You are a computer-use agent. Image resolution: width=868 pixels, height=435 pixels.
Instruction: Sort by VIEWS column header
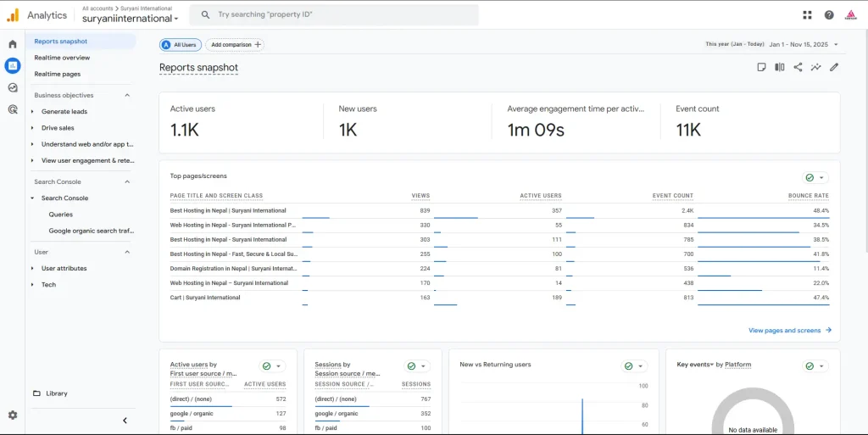click(420, 196)
